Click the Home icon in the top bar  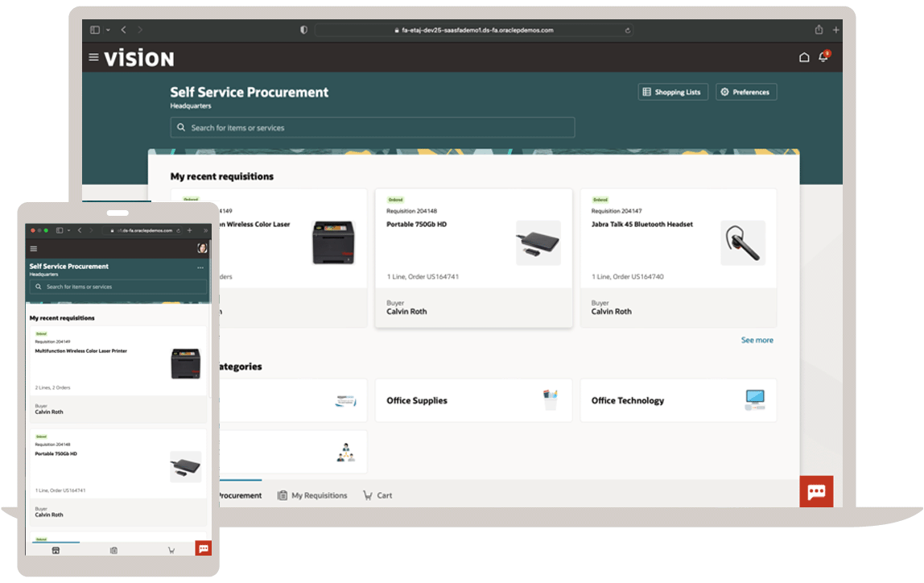803,57
